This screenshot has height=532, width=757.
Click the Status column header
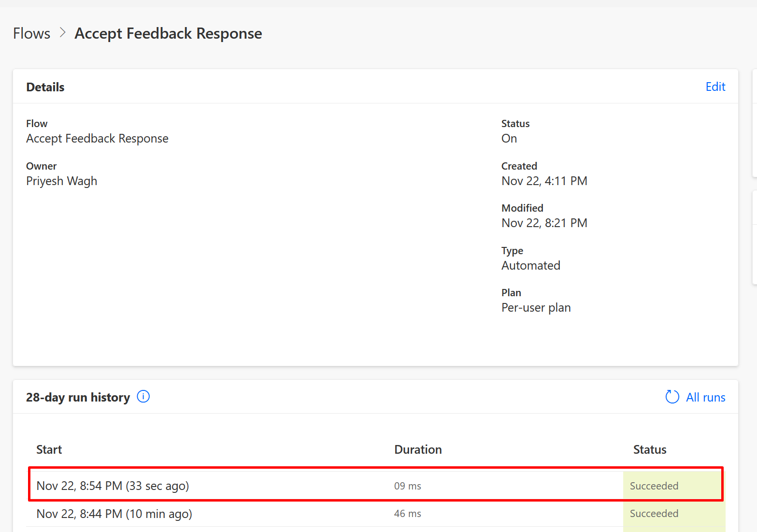click(649, 449)
